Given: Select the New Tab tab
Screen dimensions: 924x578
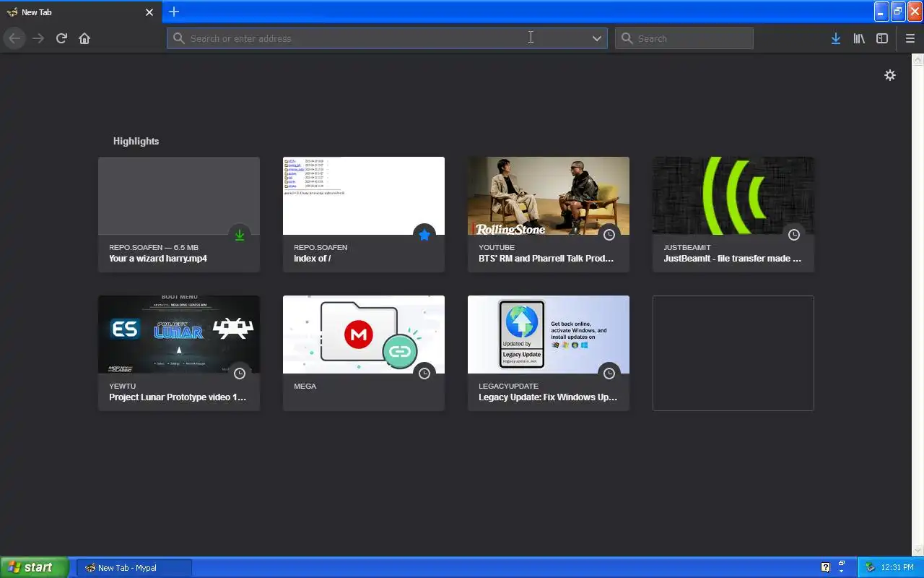Looking at the screenshot, I should point(80,12).
